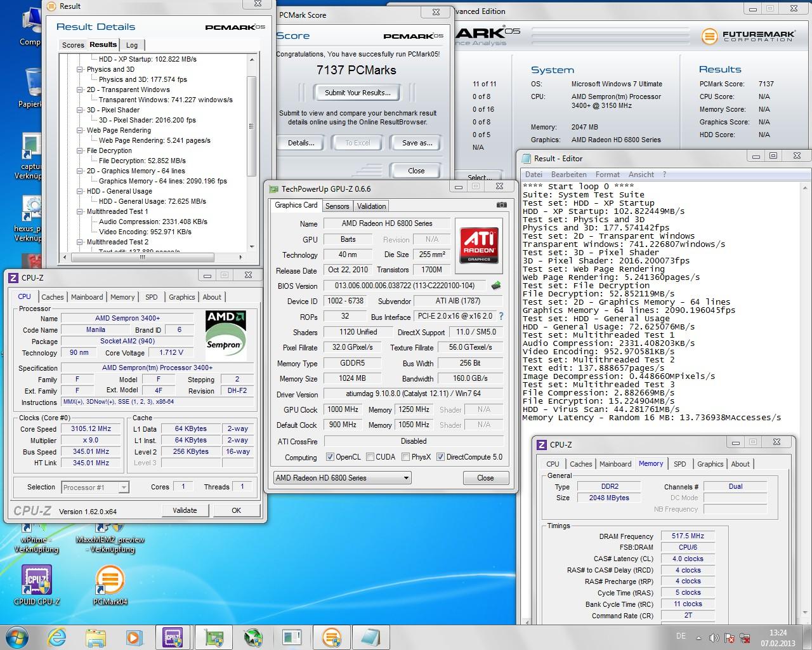Collapse the Multithreaded Test 1 node
Screen dimensions: 812x650
80,211
